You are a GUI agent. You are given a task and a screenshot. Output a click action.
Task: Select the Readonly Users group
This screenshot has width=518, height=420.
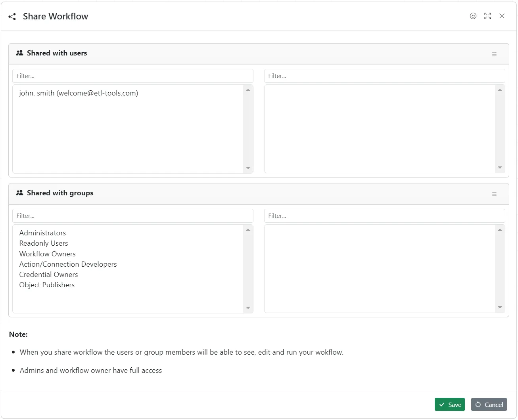click(44, 243)
